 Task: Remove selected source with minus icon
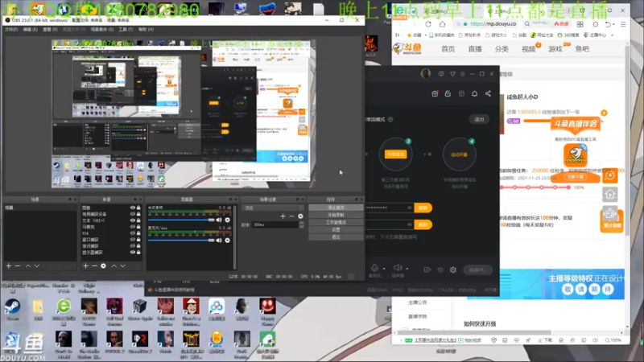point(94,266)
